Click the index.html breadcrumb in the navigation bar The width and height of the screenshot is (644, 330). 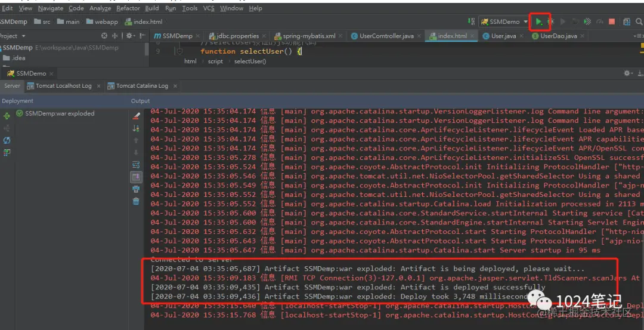coord(144,21)
